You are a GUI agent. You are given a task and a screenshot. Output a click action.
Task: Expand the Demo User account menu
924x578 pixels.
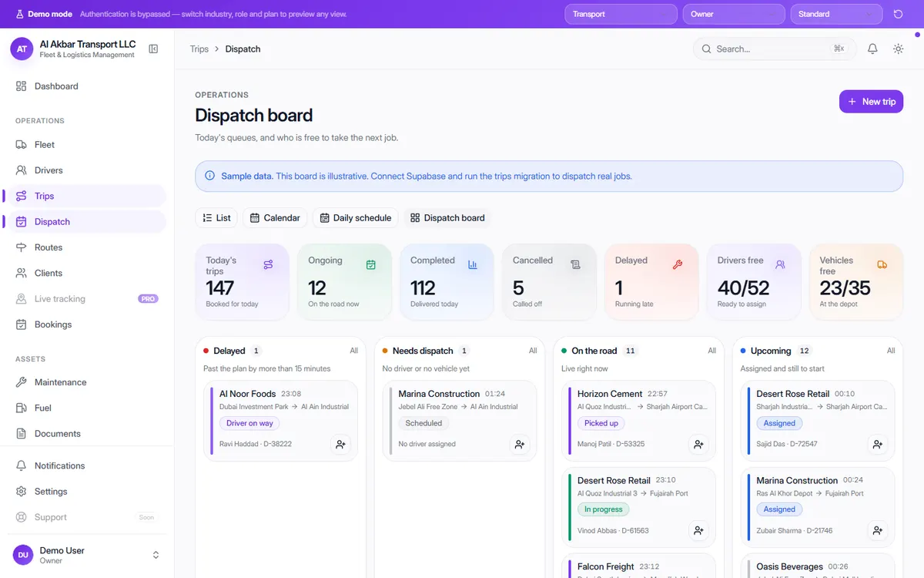tap(87, 555)
